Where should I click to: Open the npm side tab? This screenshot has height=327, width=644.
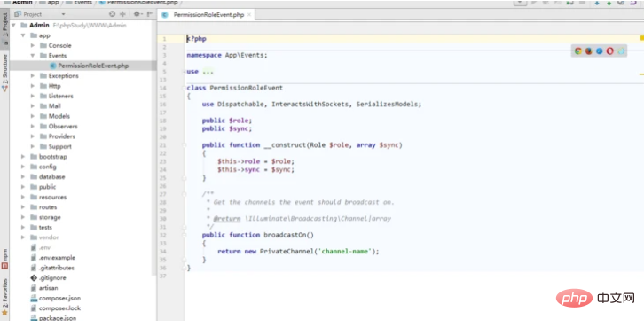tap(5, 258)
